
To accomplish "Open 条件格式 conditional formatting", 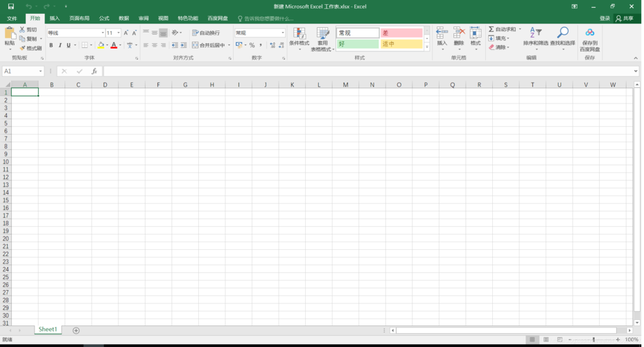I will 299,39.
